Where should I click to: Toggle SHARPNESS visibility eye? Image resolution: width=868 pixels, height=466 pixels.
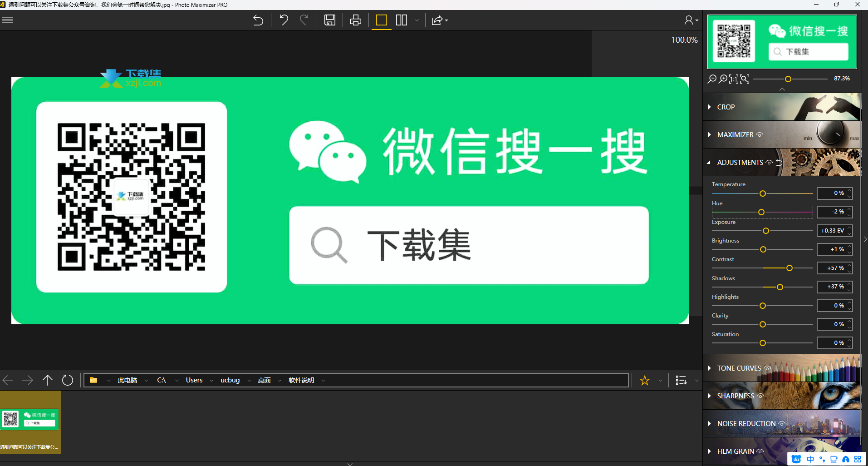tap(760, 396)
